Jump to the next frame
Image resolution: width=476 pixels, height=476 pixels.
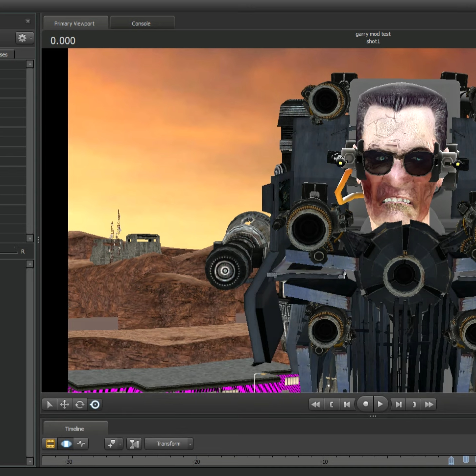[x=398, y=404]
